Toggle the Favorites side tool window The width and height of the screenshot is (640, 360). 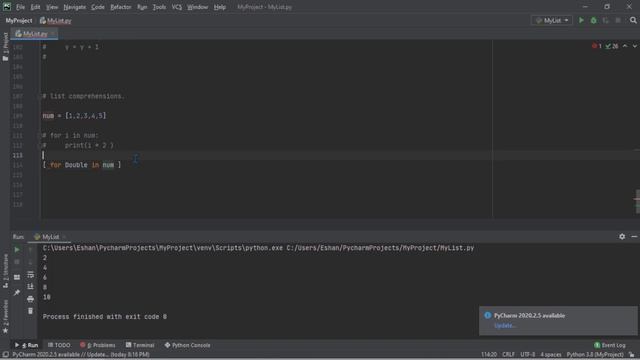(5, 316)
